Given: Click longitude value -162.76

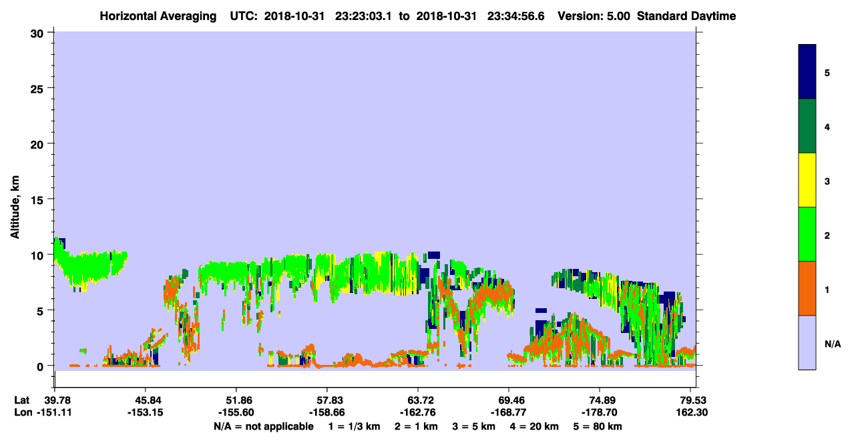Looking at the screenshot, I should (418, 413).
